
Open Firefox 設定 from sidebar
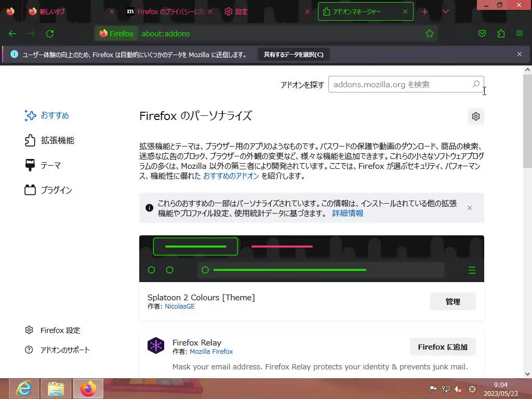52,330
